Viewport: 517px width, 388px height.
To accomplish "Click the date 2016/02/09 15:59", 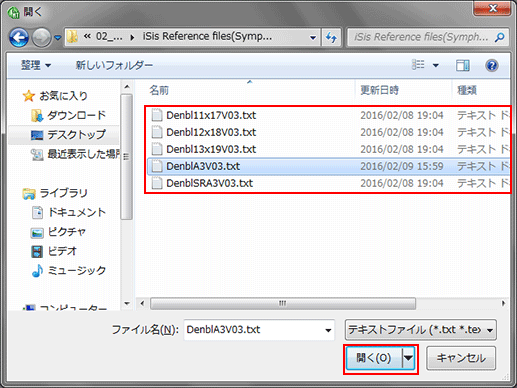I will point(402,166).
